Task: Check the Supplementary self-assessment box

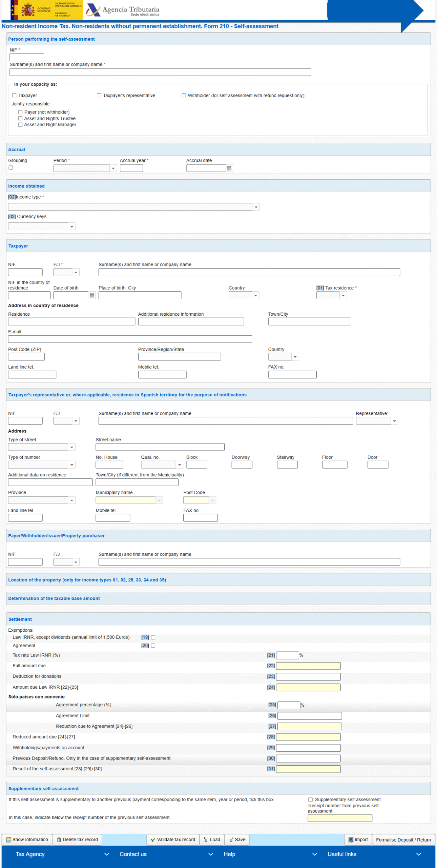Action: click(310, 800)
